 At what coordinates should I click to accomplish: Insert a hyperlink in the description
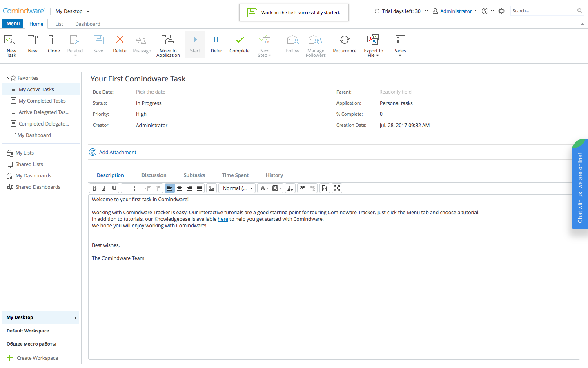[x=303, y=188]
